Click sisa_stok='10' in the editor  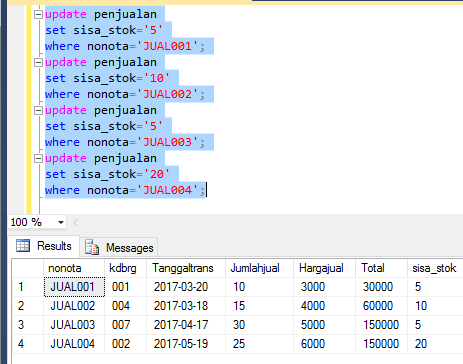coord(121,78)
